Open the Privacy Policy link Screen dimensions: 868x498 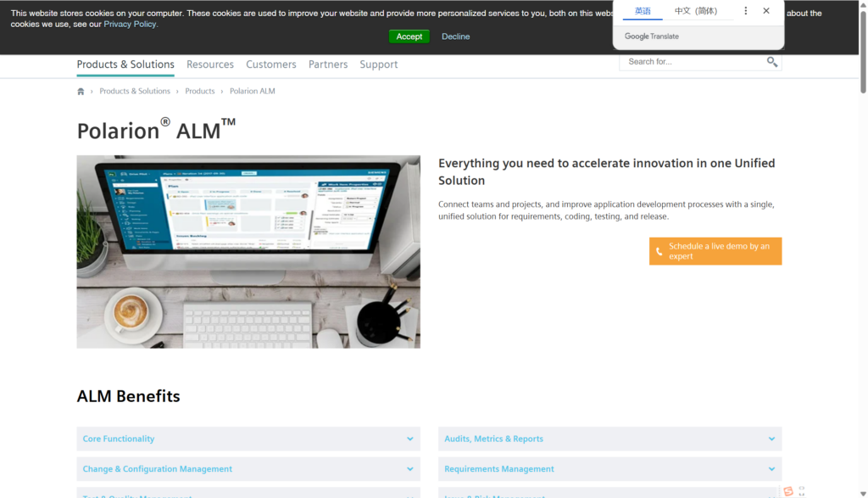(x=131, y=25)
